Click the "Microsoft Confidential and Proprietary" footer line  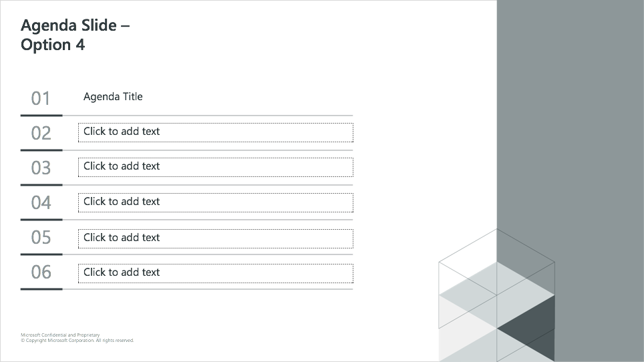coord(60,335)
